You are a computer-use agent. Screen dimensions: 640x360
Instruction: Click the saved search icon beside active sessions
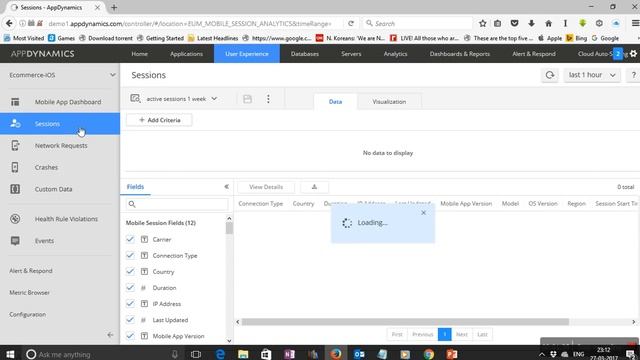pos(135,99)
